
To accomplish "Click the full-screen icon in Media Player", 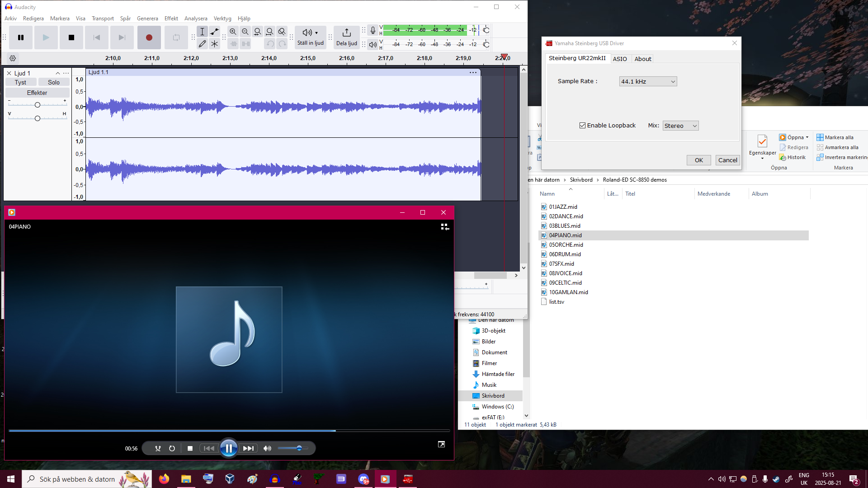I will tap(441, 445).
